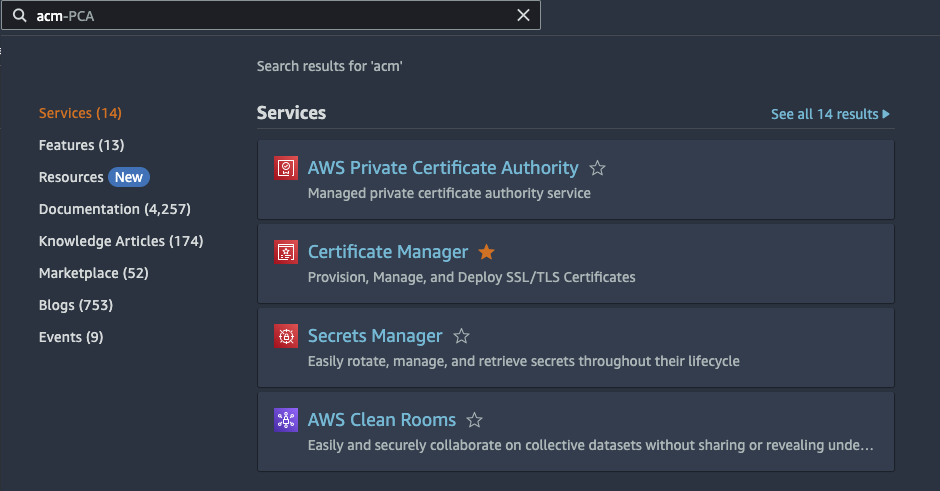
Task: Favorite AWS Private Certificate Authority with its star
Action: [597, 168]
